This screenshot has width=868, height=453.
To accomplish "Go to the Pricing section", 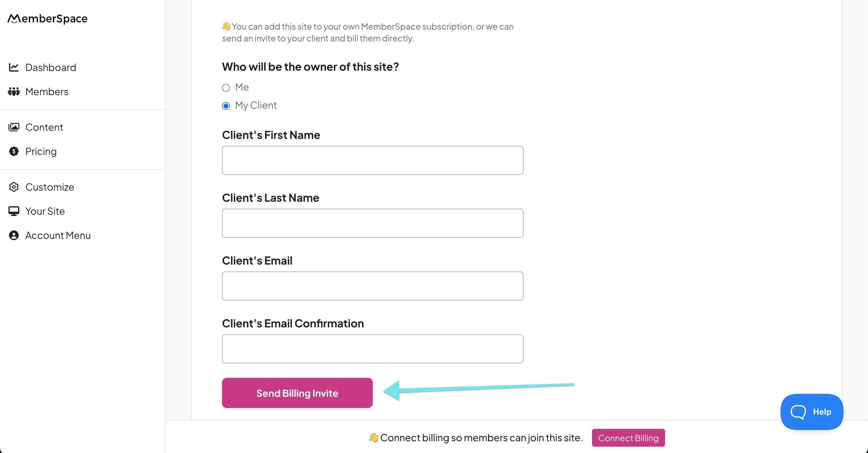I will [x=41, y=151].
